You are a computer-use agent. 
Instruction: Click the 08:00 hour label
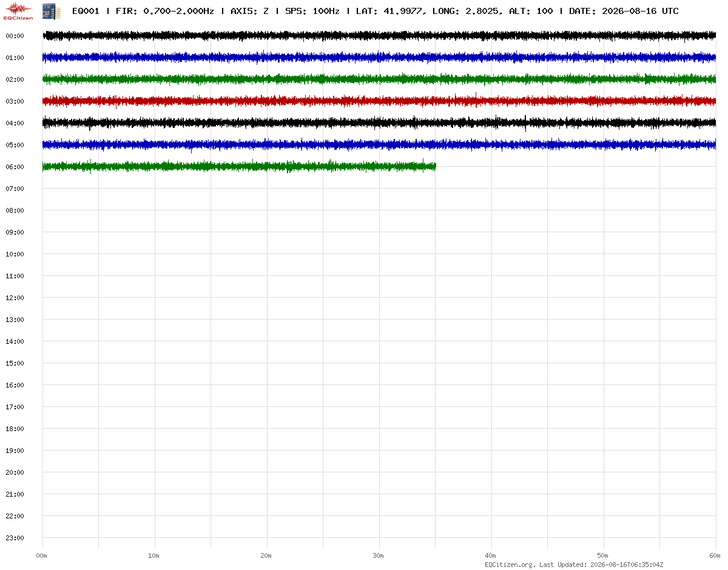(x=15, y=210)
